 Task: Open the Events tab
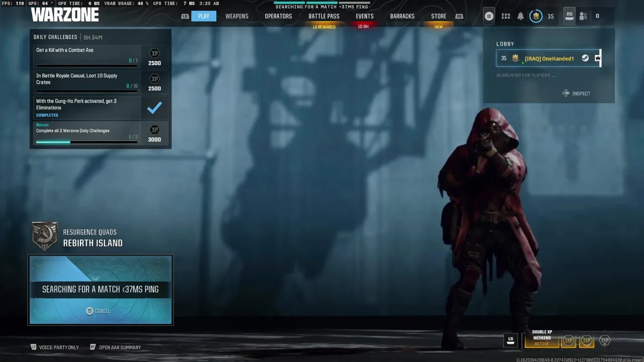click(x=365, y=16)
